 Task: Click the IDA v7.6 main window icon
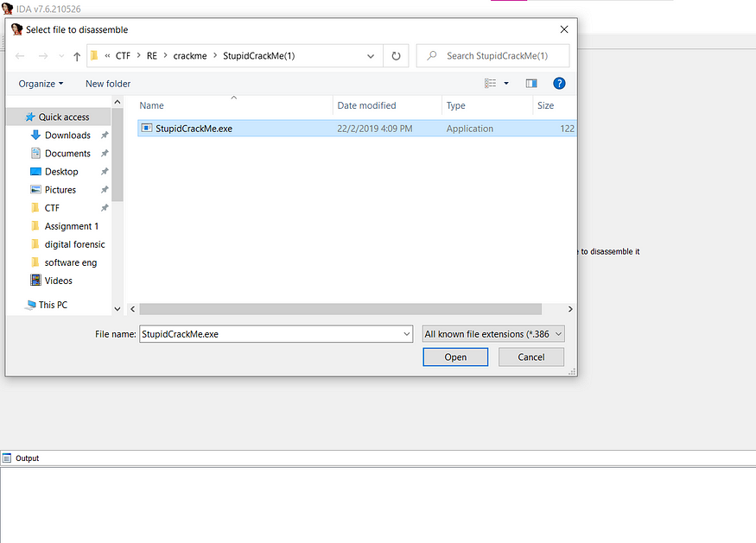pos(7,8)
